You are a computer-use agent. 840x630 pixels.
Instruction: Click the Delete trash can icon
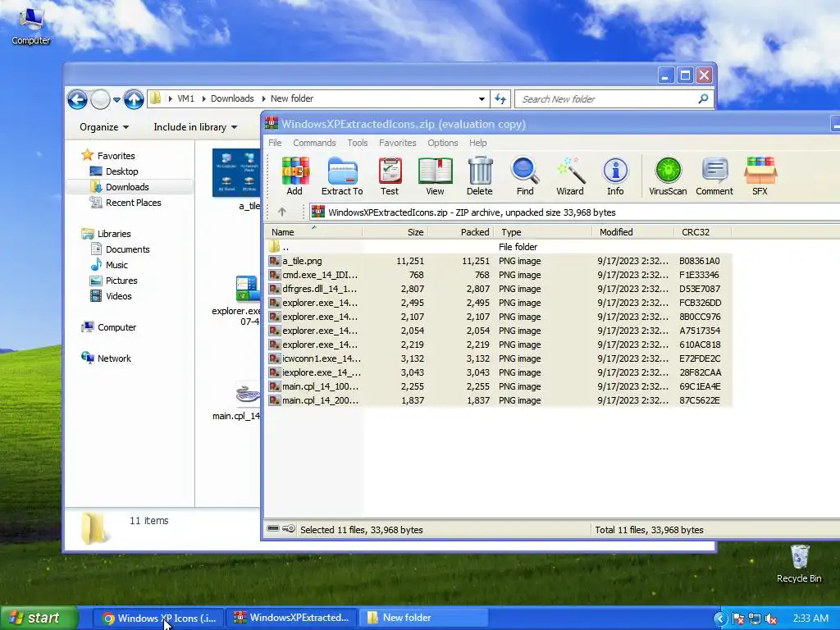(x=479, y=176)
